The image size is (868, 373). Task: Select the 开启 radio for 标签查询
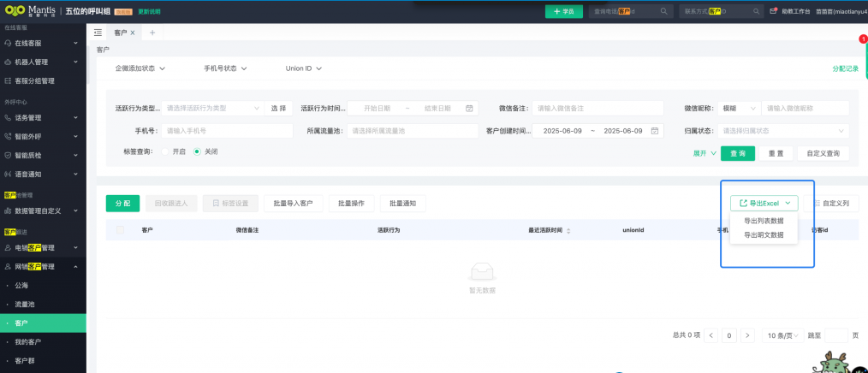pyautogui.click(x=165, y=151)
